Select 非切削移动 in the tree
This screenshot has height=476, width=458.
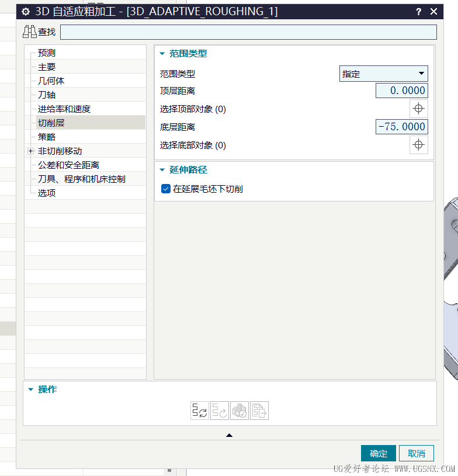60,151
